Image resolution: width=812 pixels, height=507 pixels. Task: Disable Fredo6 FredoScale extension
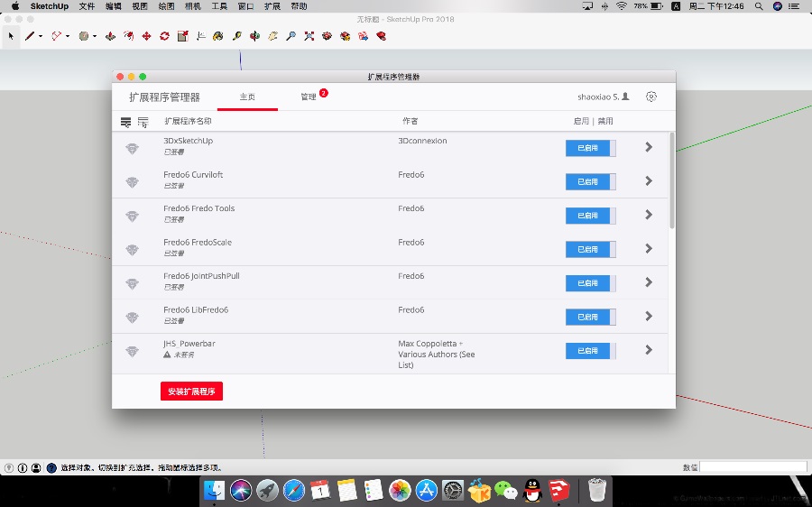590,249
